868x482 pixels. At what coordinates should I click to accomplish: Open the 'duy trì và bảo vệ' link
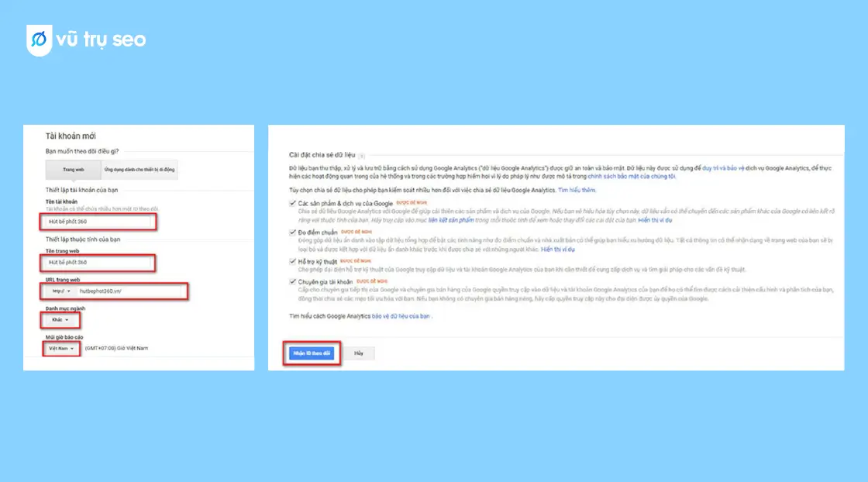723,168
